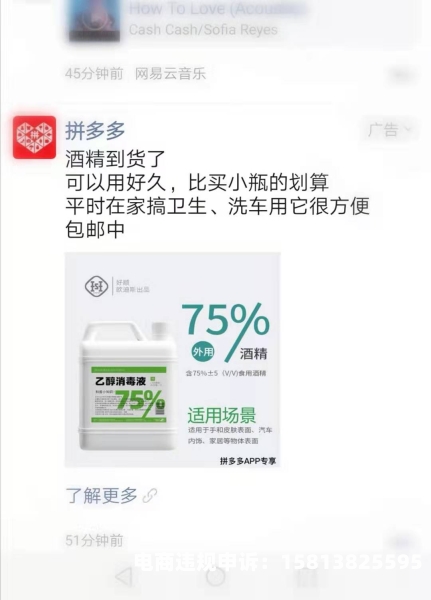This screenshot has height=600, width=431.
Task: Tap the green 外用 round badge
Action: pos(203,351)
